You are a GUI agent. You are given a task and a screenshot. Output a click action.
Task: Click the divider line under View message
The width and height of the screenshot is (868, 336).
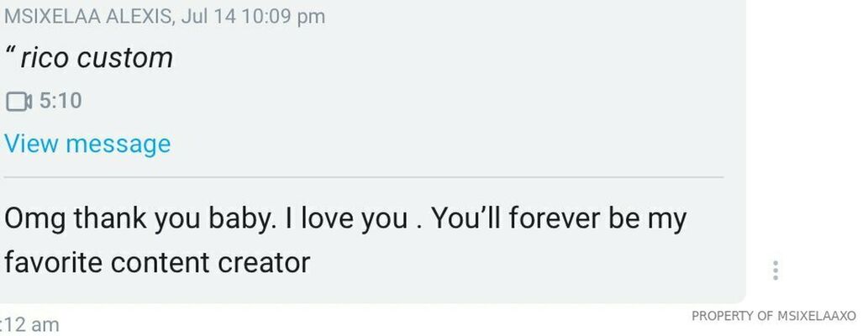pos(363,177)
